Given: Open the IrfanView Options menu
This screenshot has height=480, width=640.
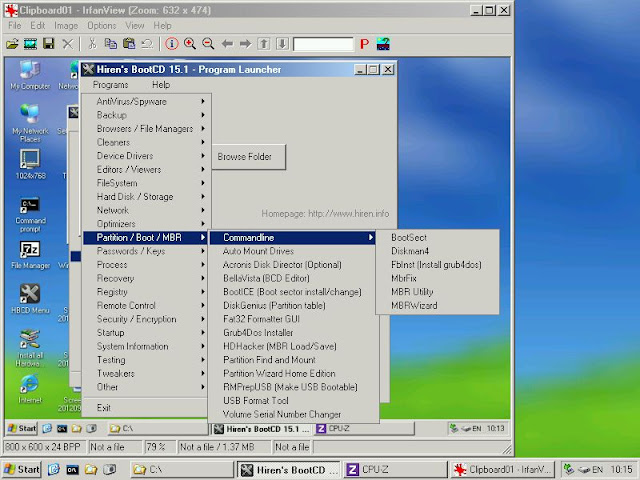Looking at the screenshot, I should pos(102,26).
